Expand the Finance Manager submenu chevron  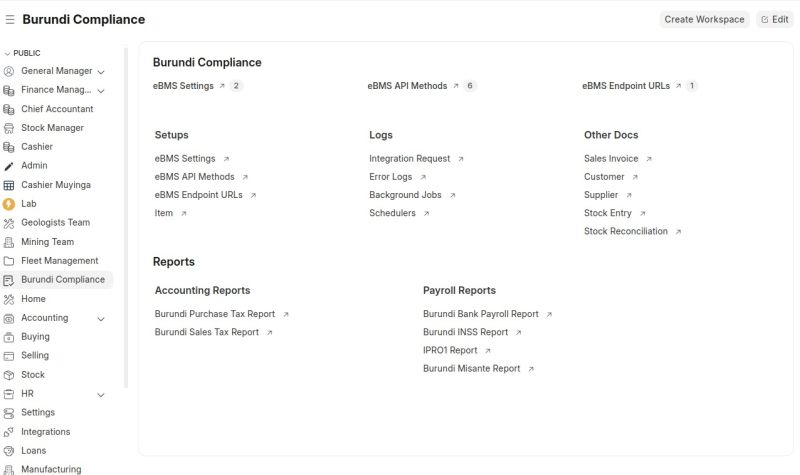[x=101, y=91]
